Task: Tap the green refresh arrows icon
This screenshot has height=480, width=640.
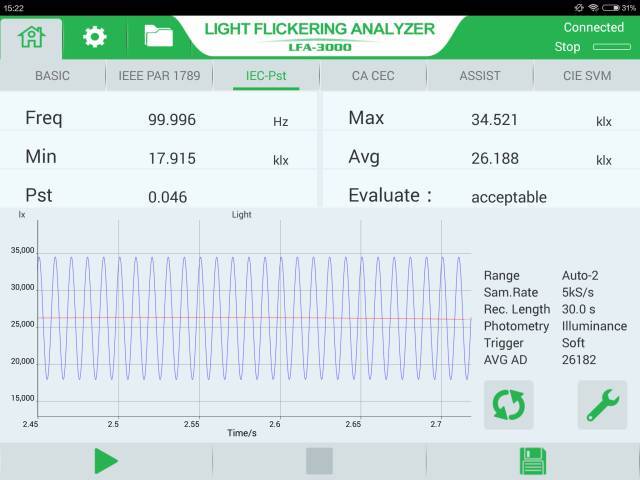Action: pyautogui.click(x=509, y=405)
